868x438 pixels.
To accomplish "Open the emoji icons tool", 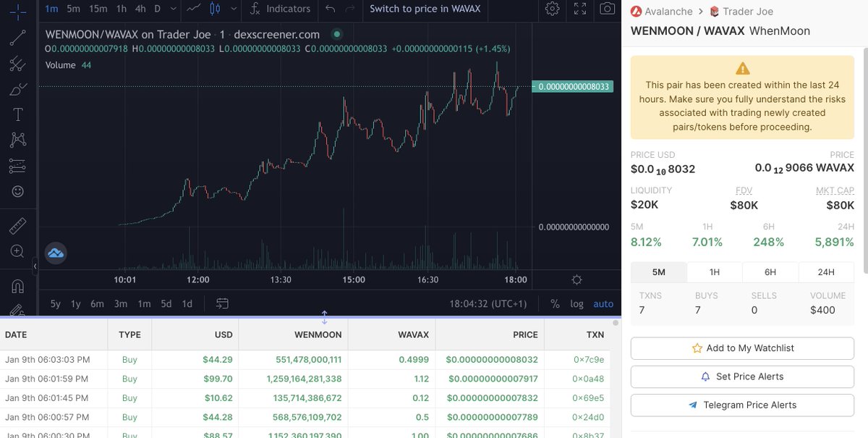I will pos(18,191).
